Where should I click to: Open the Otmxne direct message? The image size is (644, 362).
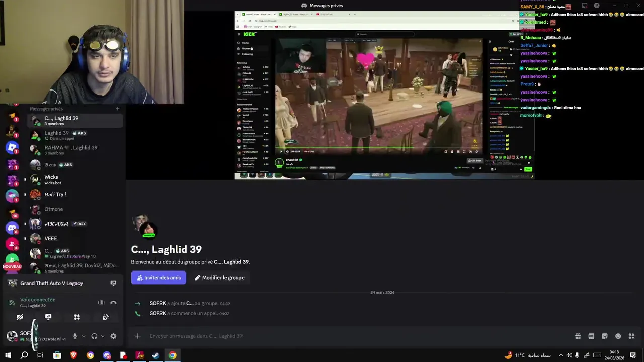pos(75,209)
